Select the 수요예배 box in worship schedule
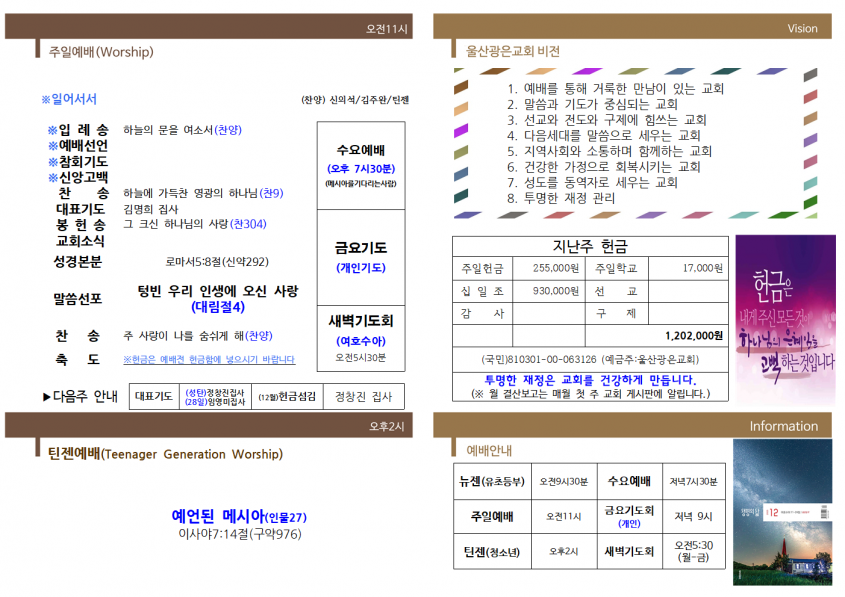Image resolution: width=845 pixels, height=597 pixels. point(361,165)
